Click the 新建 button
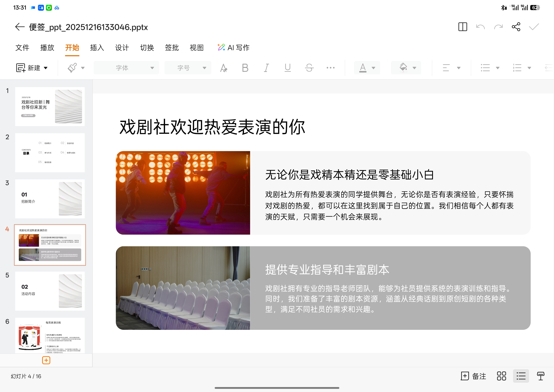Screen dimensions: 554x392 pyautogui.click(x=32, y=68)
